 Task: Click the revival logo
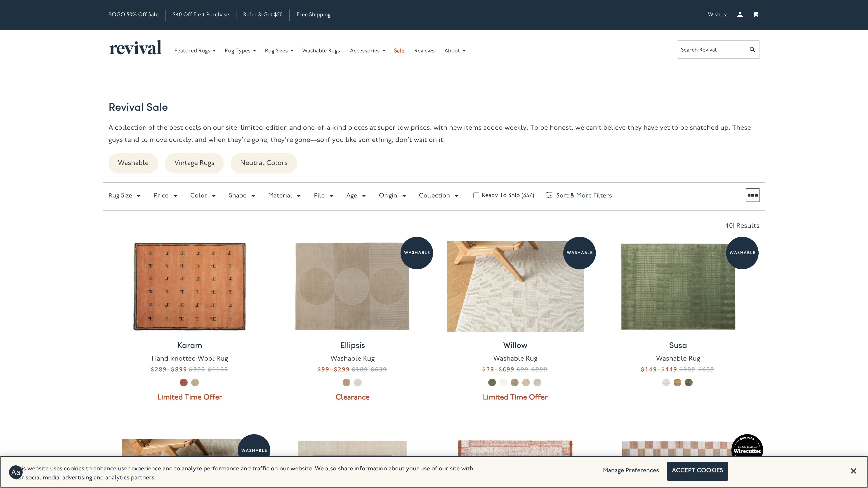[135, 48]
